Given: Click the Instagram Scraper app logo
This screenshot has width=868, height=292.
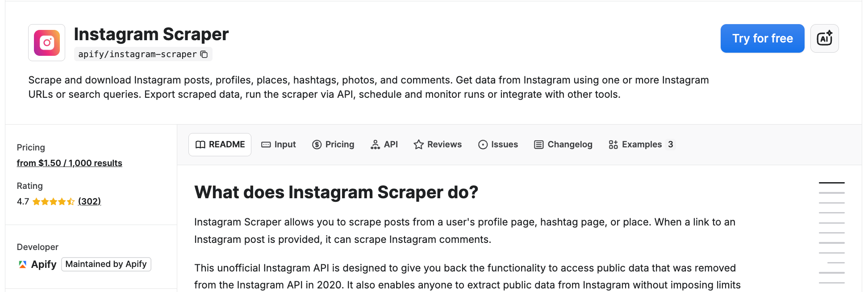Looking at the screenshot, I should pyautogui.click(x=46, y=42).
